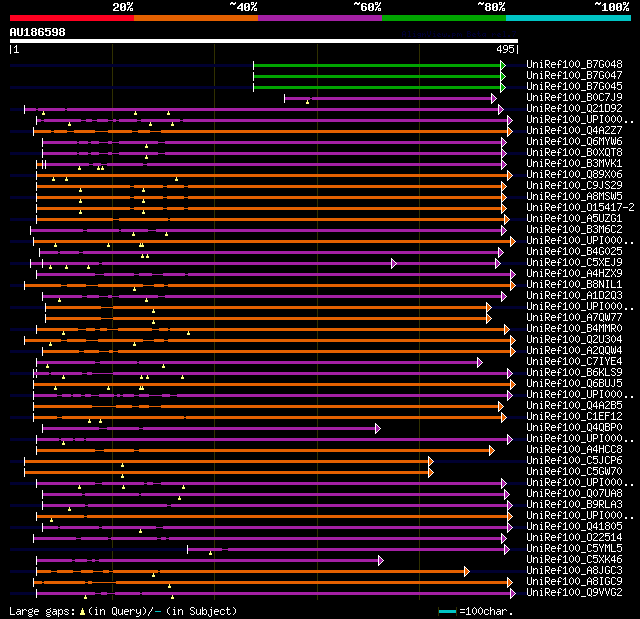The height and width of the screenshot is (619, 640).
Task: Open hit UniRef100_B0C7J9
Action: coord(574,98)
